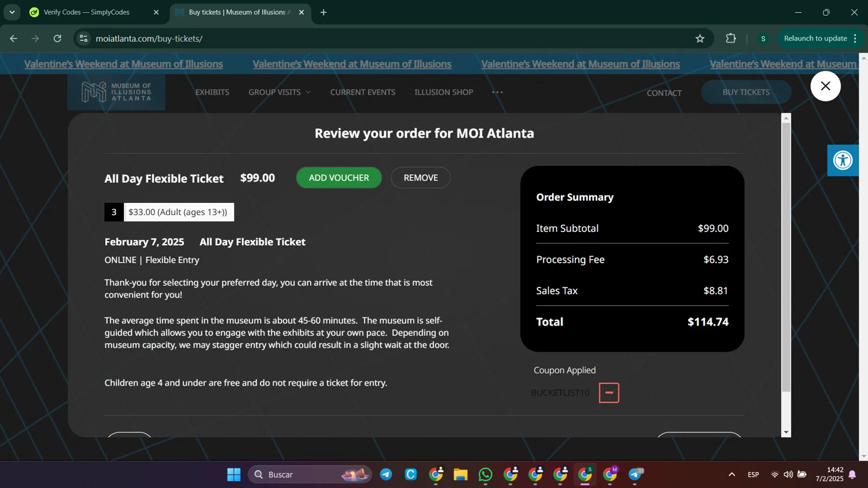
Task: Select the Total $114.74 amount
Action: click(x=708, y=322)
